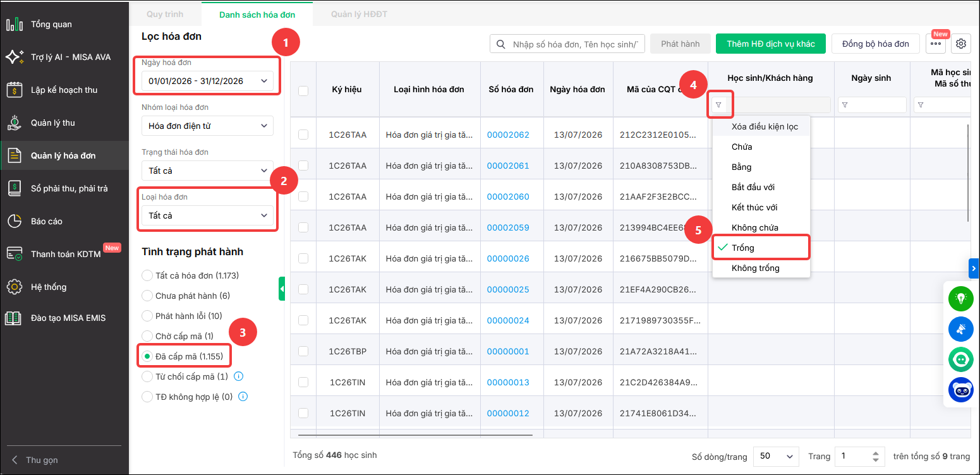Select the Tất cả hóa đơn radio option

[147, 275]
